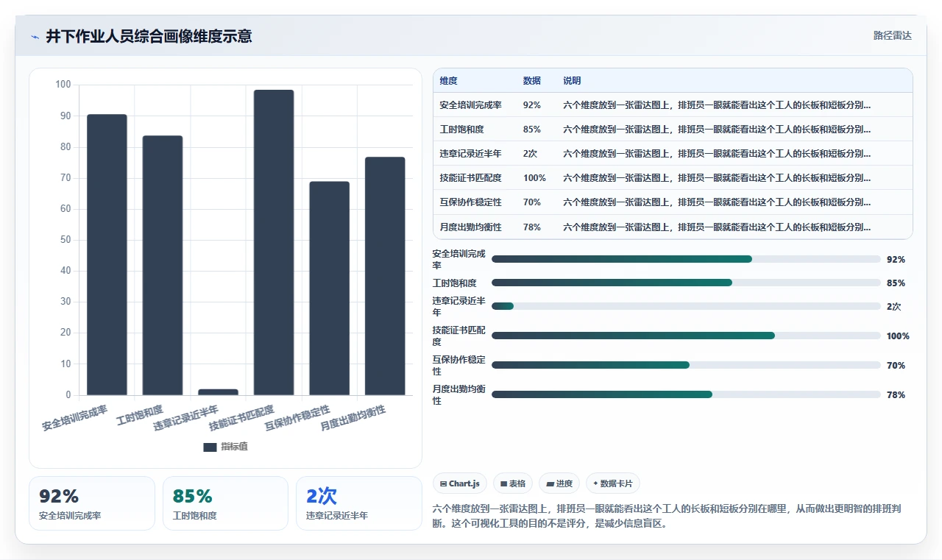This screenshot has height=560, width=942.
Task: Click the 数据 column header
Action: (x=531, y=80)
